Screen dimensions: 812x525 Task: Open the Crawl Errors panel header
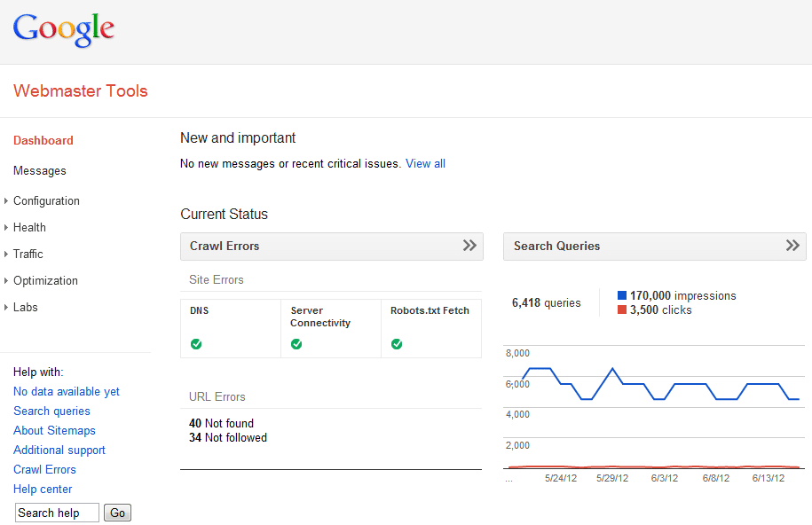331,246
